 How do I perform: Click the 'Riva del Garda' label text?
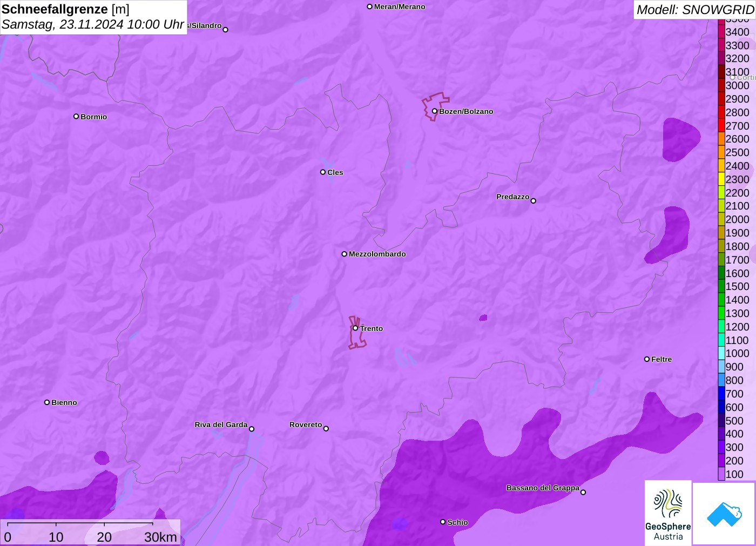(221, 424)
